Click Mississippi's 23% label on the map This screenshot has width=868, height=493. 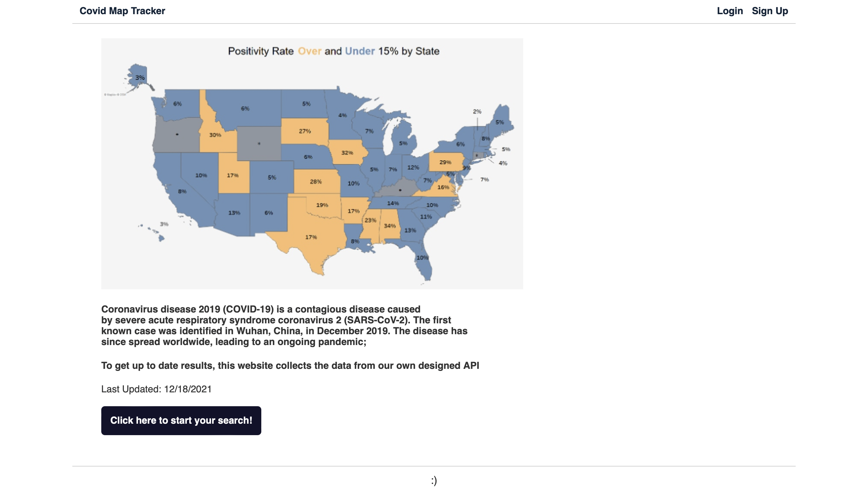(370, 220)
